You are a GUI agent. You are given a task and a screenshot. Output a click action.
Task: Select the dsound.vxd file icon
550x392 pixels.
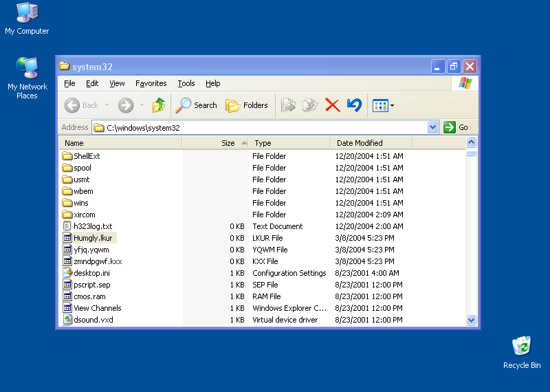67,319
